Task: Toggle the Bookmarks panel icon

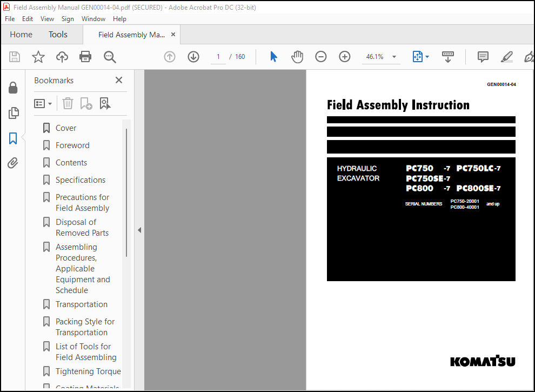Action: click(13, 138)
